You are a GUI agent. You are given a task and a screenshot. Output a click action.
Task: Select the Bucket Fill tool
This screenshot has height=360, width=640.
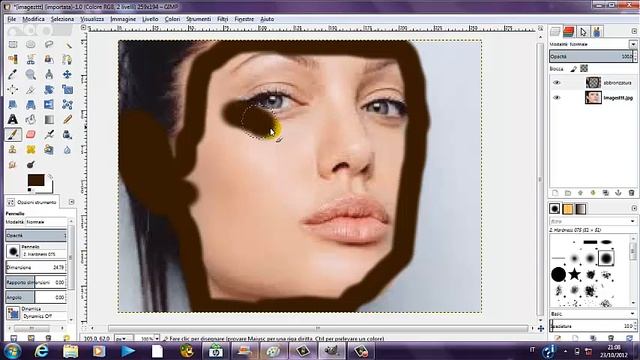[31, 119]
